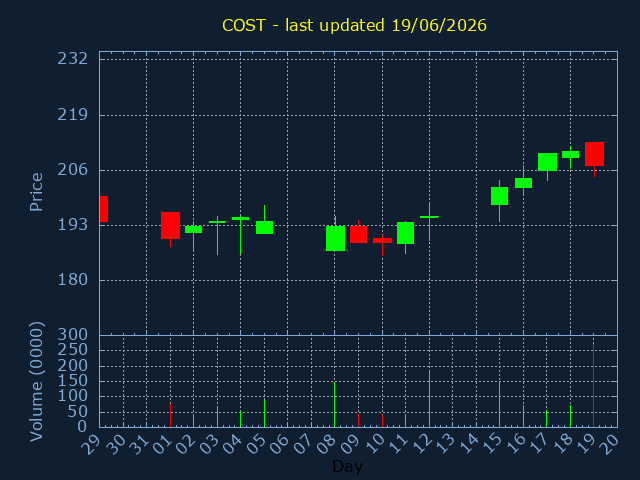The image size is (640, 480).
Task: Click the day axis label 14
Action: point(469,443)
